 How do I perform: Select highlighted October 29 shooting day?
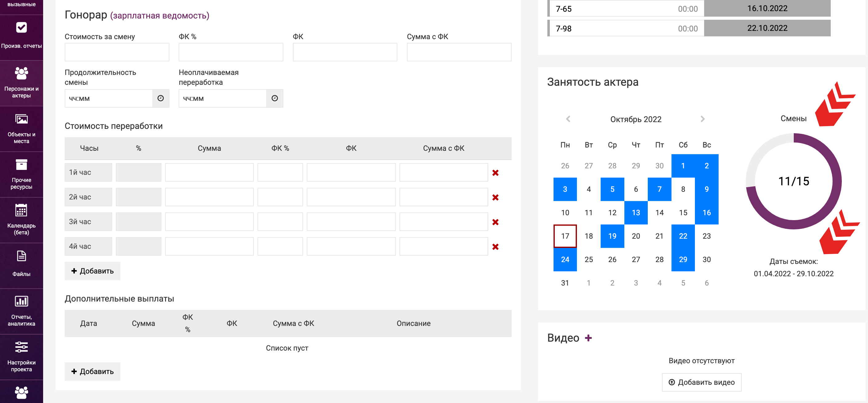(683, 259)
